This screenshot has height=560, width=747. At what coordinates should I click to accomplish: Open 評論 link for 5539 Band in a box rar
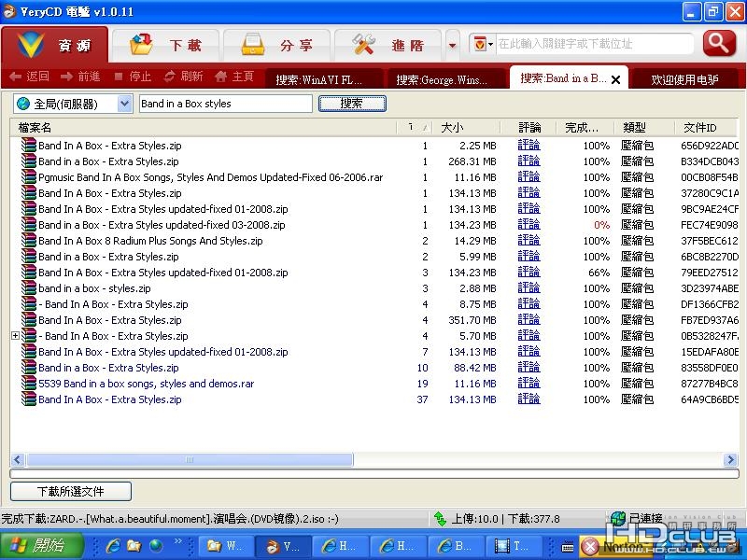529,384
